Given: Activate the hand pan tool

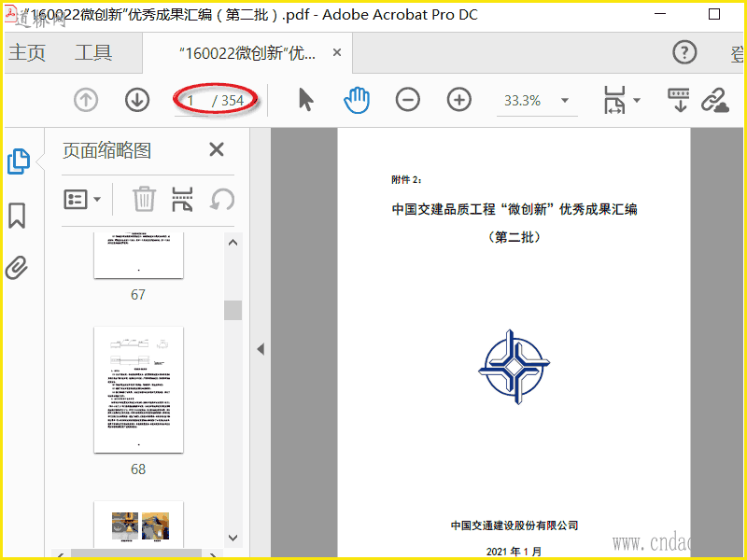Looking at the screenshot, I should click(357, 100).
